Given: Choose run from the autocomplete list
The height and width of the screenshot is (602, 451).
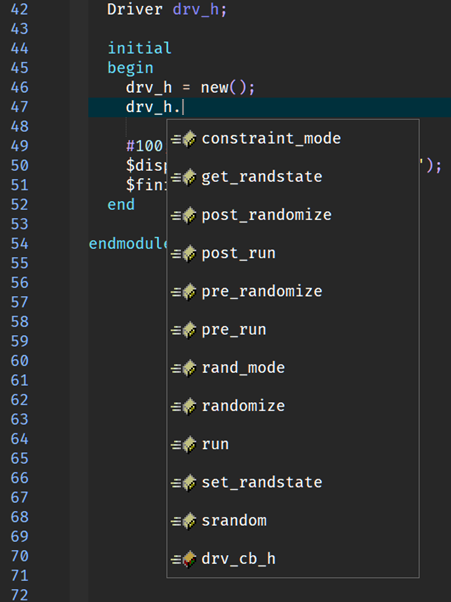Looking at the screenshot, I should pyautogui.click(x=293, y=444).
